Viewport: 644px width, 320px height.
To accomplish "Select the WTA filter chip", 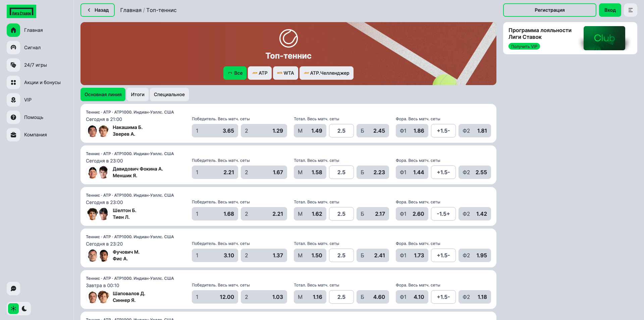I will coord(285,73).
